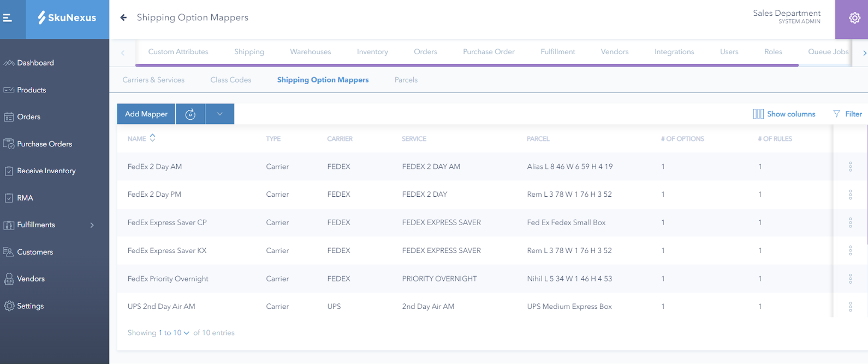The width and height of the screenshot is (868, 364).
Task: Click the UPS Medium Express Box parcel cell
Action: [569, 307]
